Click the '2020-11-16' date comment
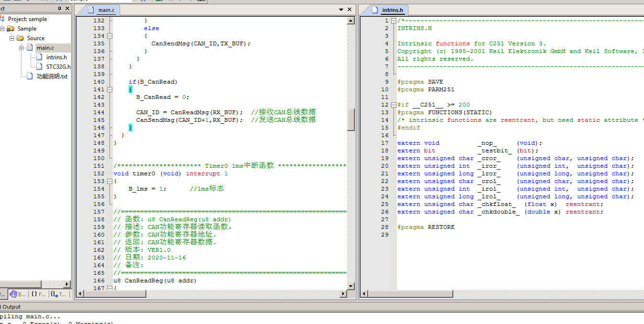The height and width of the screenshot is (324, 644). click(167, 258)
